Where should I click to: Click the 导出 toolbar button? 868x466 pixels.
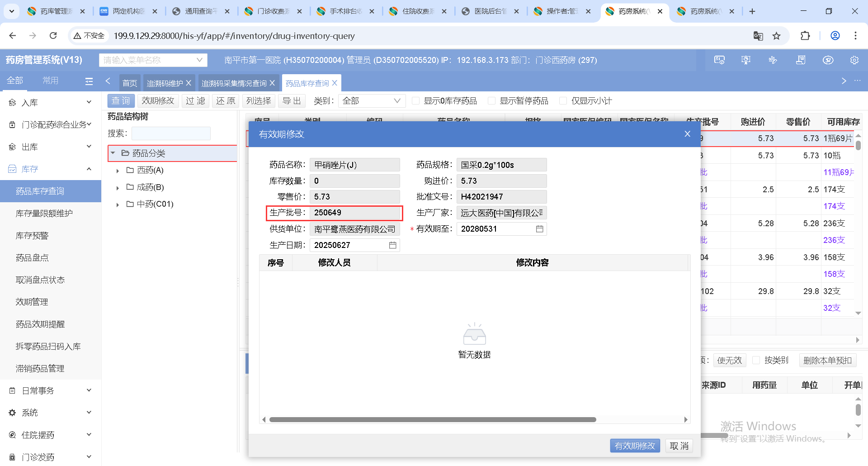[292, 101]
